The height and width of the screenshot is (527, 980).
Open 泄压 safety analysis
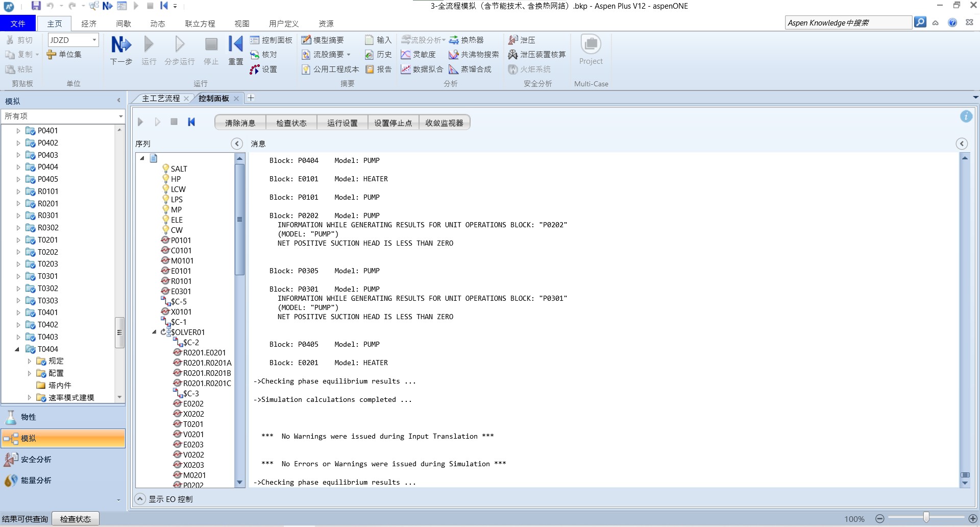coord(522,40)
